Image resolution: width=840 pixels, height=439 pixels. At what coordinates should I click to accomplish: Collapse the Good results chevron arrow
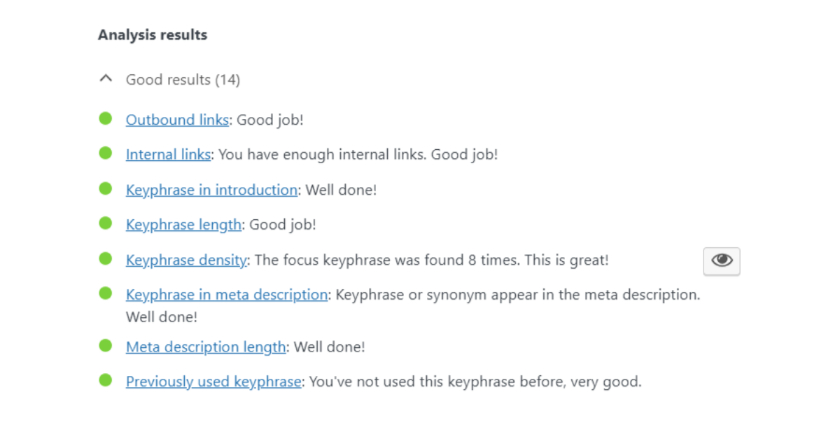point(106,79)
